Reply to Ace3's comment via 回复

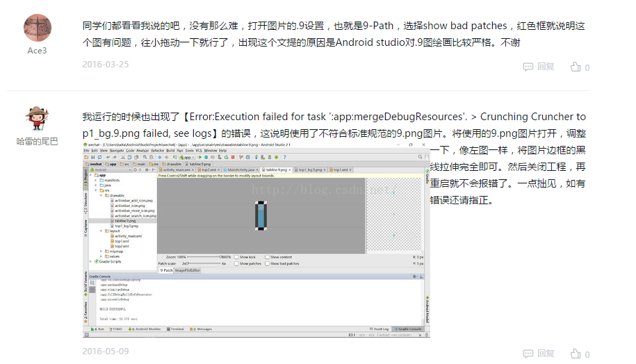tap(539, 67)
